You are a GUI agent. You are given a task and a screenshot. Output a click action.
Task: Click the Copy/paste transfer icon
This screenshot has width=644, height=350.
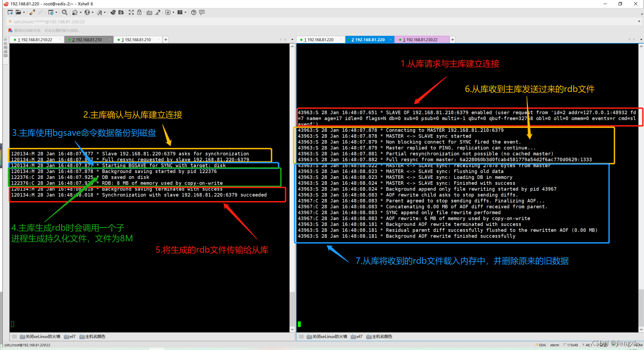tap(75, 12)
